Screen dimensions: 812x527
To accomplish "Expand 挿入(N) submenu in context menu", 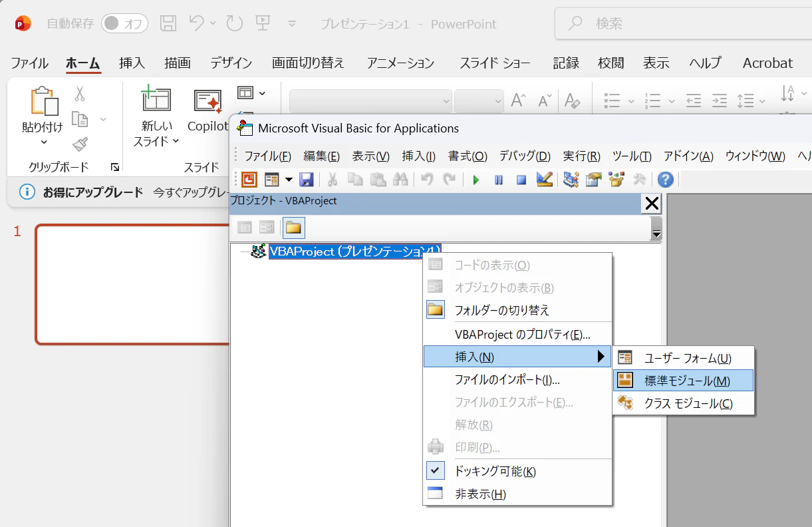I will 517,357.
